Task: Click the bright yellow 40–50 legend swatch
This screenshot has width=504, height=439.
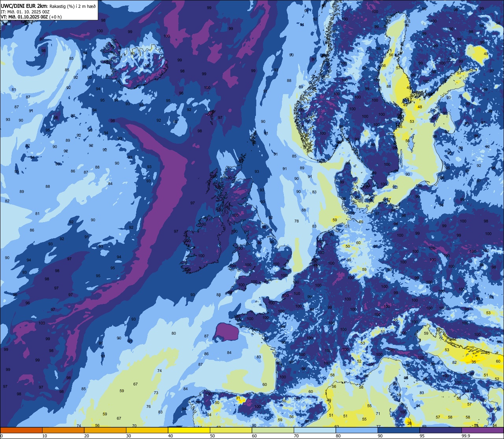Action: 189,430
